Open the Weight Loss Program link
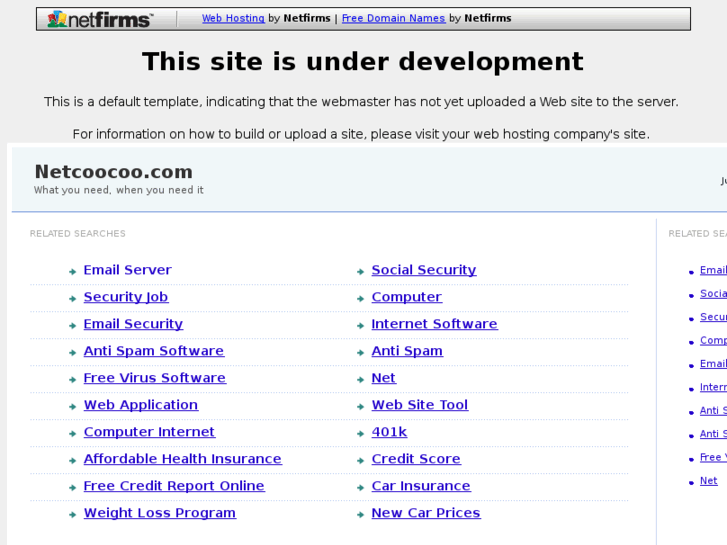Viewport: 727px width, 545px height. pyautogui.click(x=159, y=513)
